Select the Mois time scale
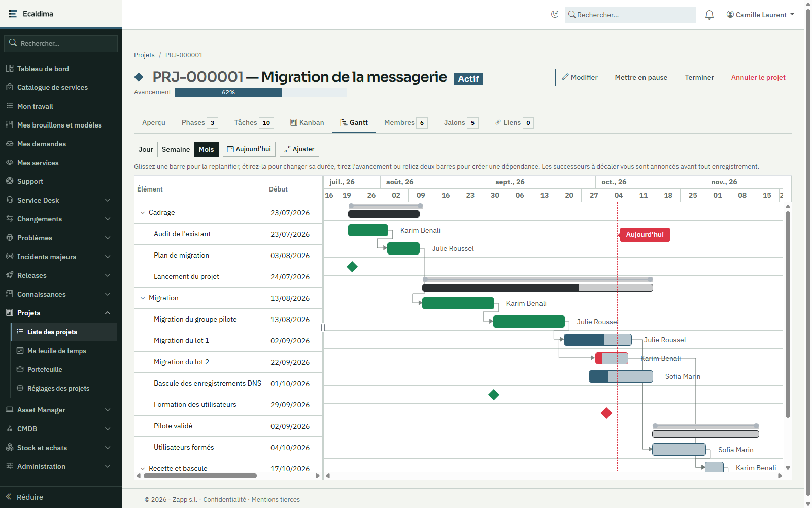 point(206,149)
